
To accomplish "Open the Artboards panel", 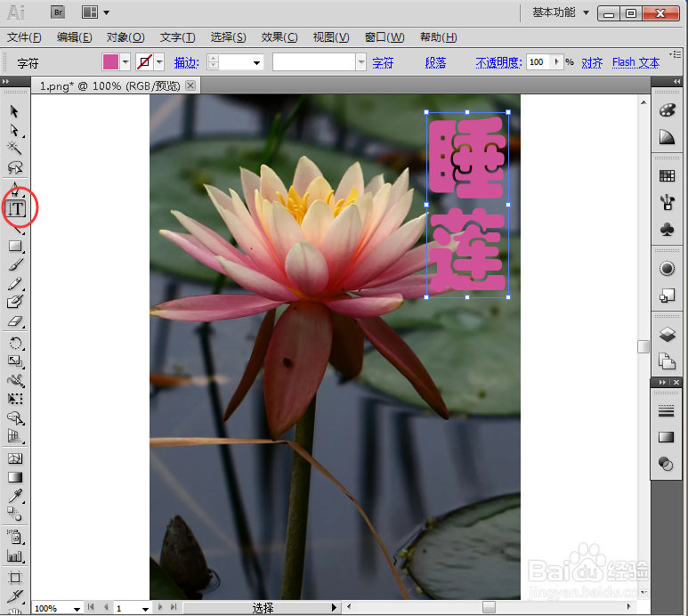I will pyautogui.click(x=667, y=362).
